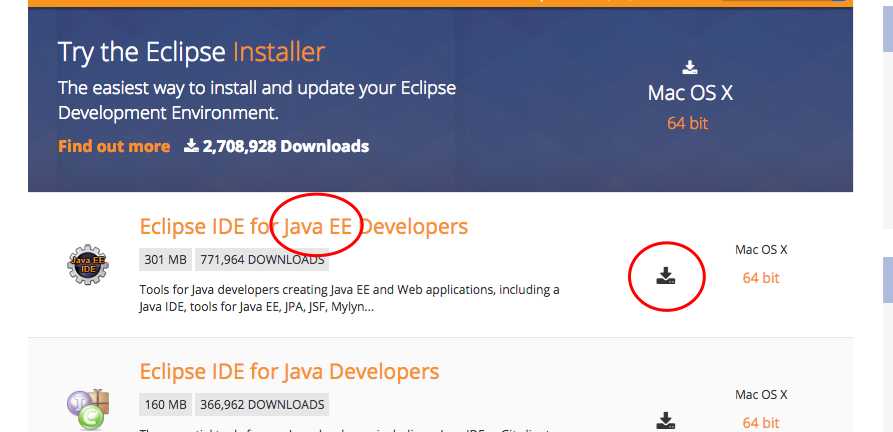
Task: Click Mac OS X label beside Java Developers package
Action: click(761, 394)
